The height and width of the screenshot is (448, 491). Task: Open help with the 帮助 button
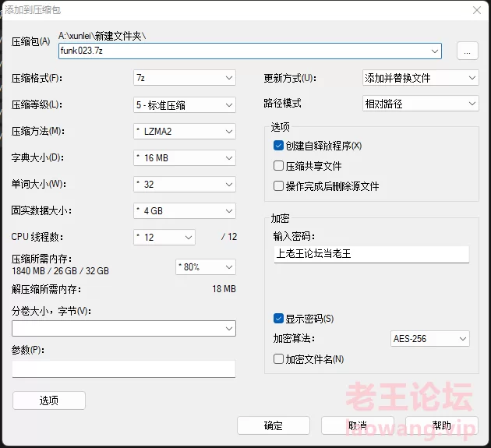[442, 425]
